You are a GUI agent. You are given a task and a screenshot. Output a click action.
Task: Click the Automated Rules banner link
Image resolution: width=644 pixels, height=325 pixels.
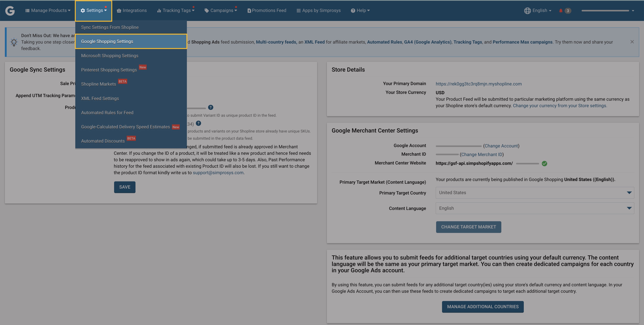384,42
